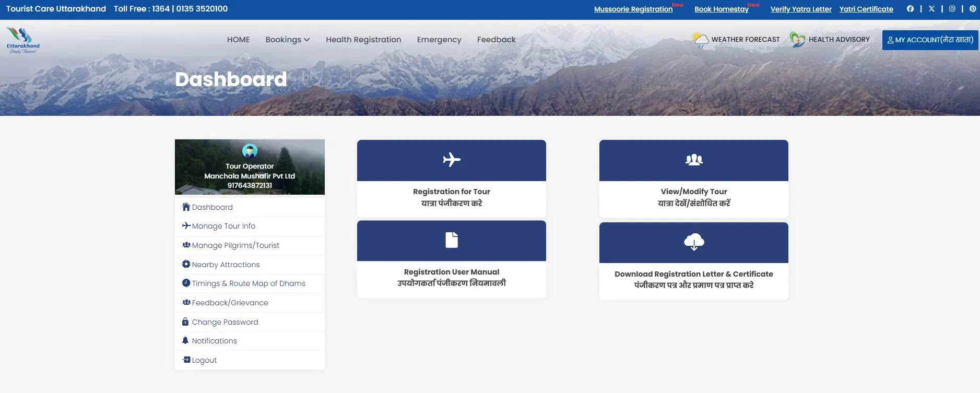Open HEALTH ADVISORY link
This screenshot has width=980, height=393.
coord(839,40)
